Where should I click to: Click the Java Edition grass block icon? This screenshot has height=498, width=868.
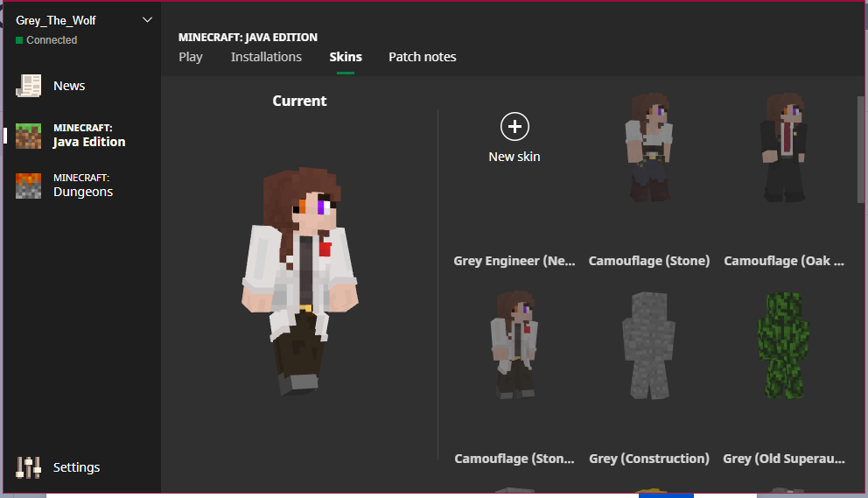[x=28, y=137]
